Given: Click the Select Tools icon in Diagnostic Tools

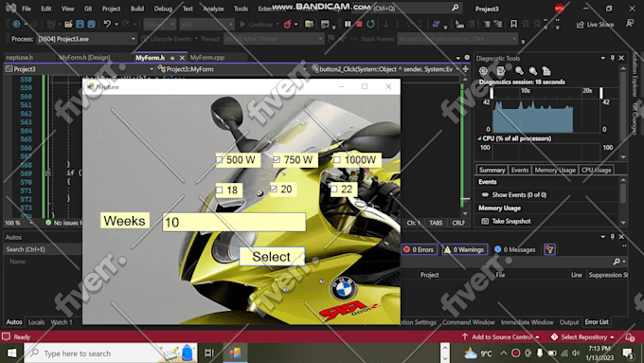Looking at the screenshot, I should (x=501, y=71).
